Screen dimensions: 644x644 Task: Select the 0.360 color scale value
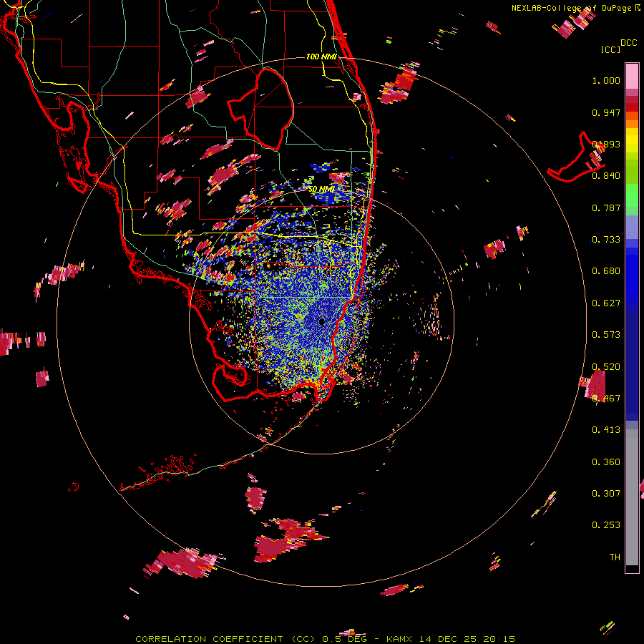606,462
